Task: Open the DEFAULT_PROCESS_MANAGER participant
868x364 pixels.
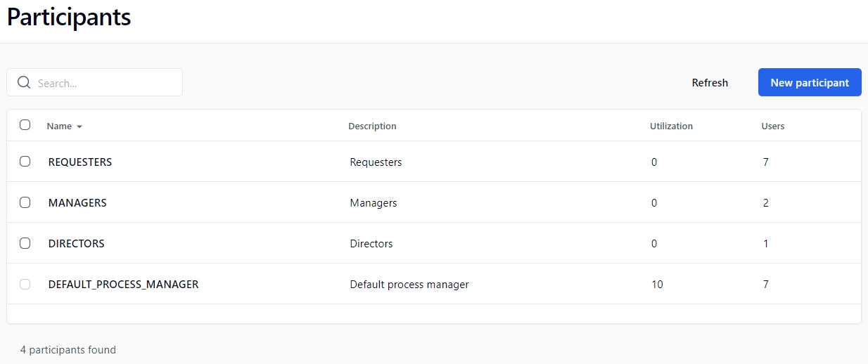Action: tap(123, 285)
